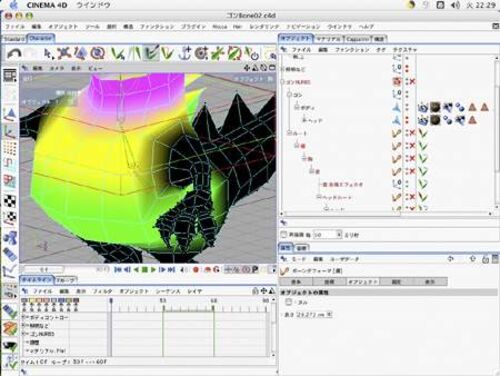Click the dark material sphere tag on ボディ

click(x=435, y=107)
